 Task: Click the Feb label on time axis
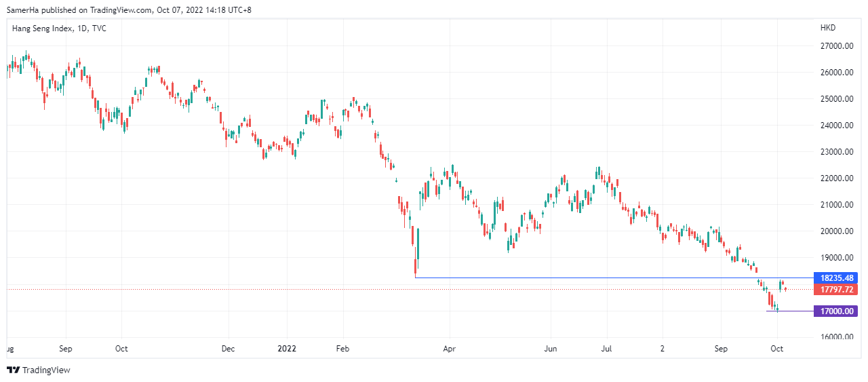[342, 349]
